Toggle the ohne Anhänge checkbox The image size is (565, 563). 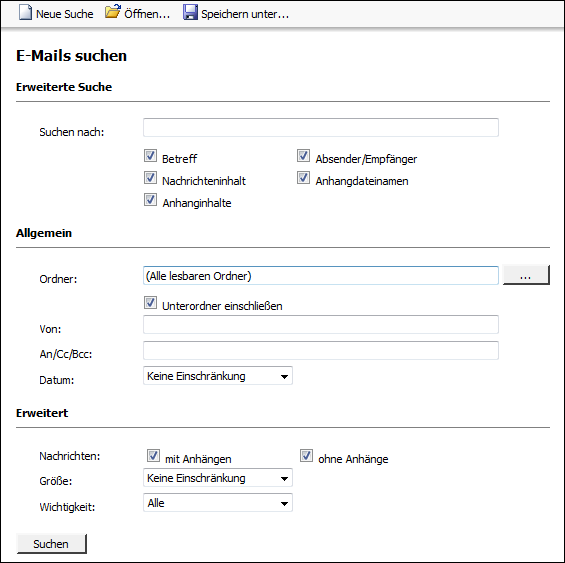click(306, 456)
